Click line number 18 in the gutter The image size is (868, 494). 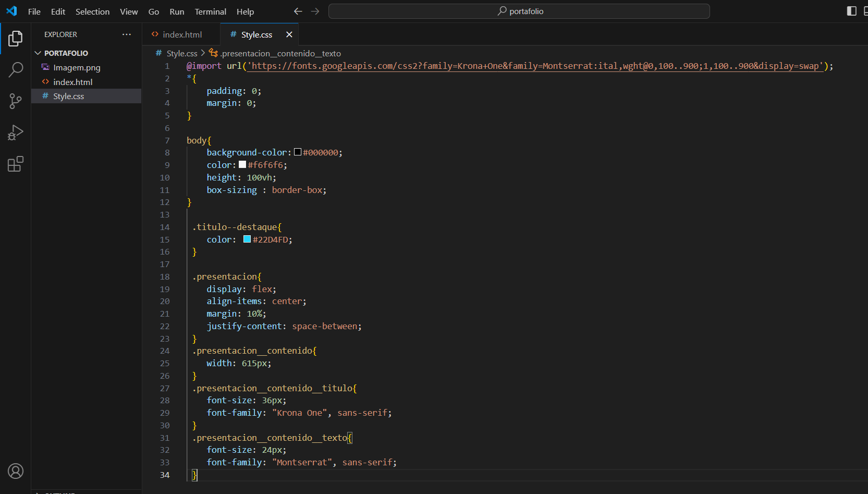tap(165, 276)
